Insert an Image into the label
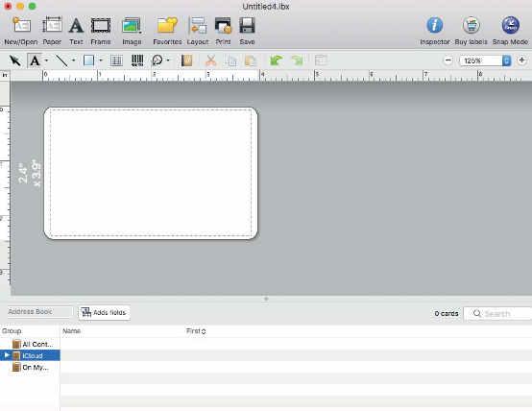The image size is (532, 411). pyautogui.click(x=132, y=31)
